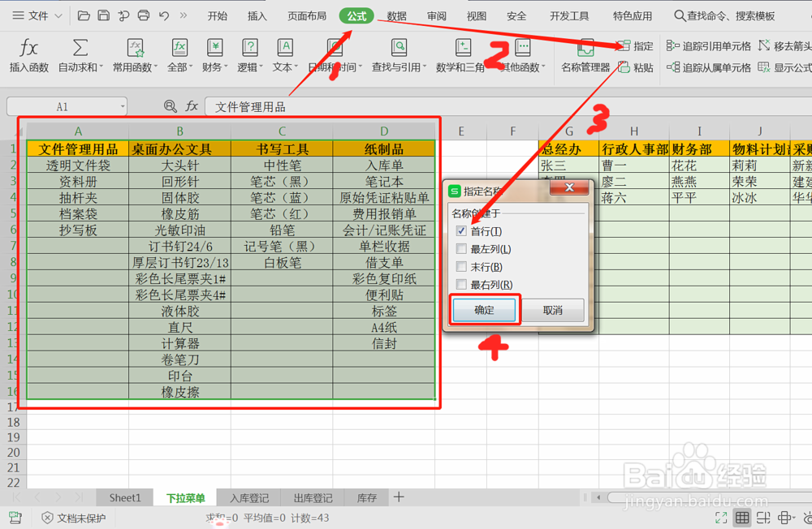
Task: Click the + to add a new sheet
Action: [399, 498]
